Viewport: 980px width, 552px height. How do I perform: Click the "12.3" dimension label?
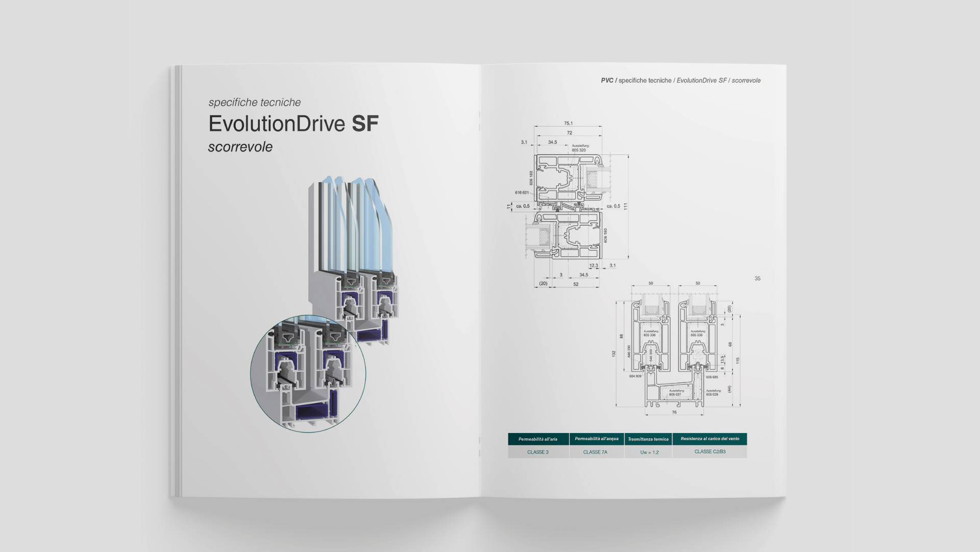(594, 266)
